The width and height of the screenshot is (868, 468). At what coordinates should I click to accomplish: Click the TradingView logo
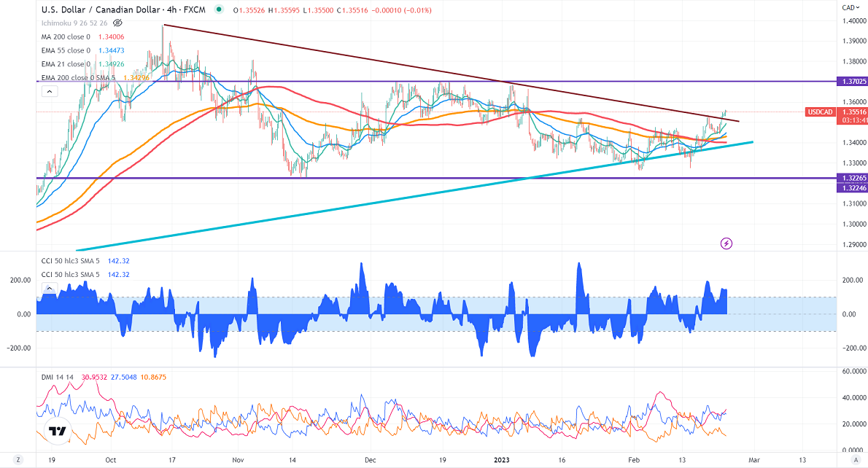[56, 432]
